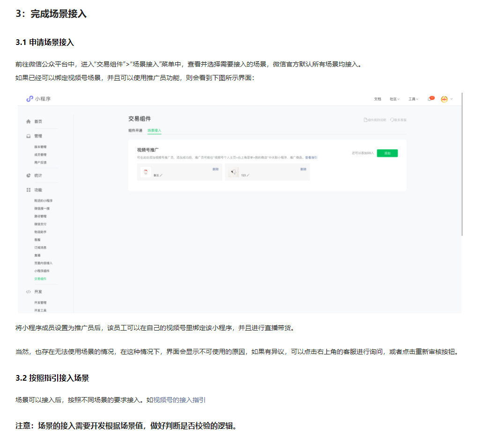Open 开发工具 in sidebar
The image size is (504, 442).
pos(40,310)
